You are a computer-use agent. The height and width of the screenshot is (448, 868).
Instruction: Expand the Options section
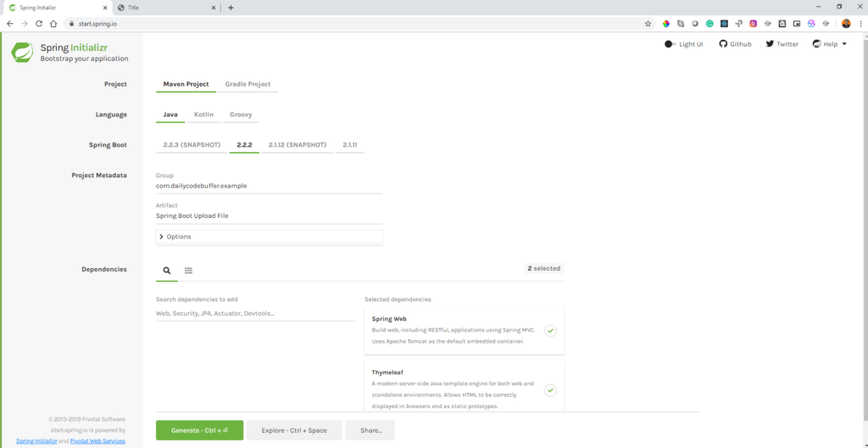pyautogui.click(x=269, y=237)
